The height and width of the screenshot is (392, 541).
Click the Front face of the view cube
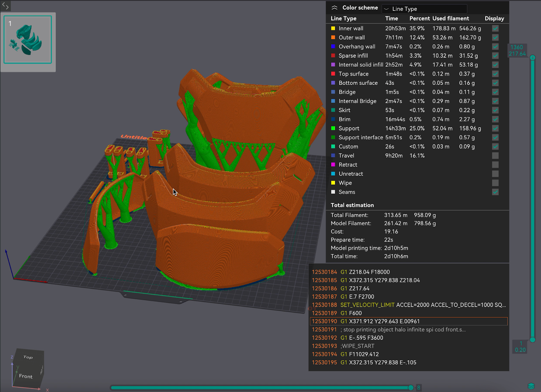coord(26,376)
